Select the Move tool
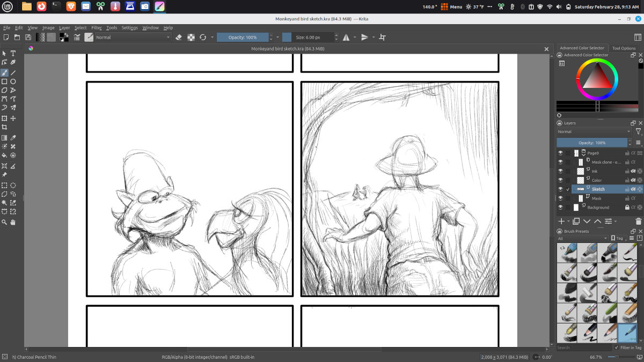The image size is (644, 362). coord(13,119)
